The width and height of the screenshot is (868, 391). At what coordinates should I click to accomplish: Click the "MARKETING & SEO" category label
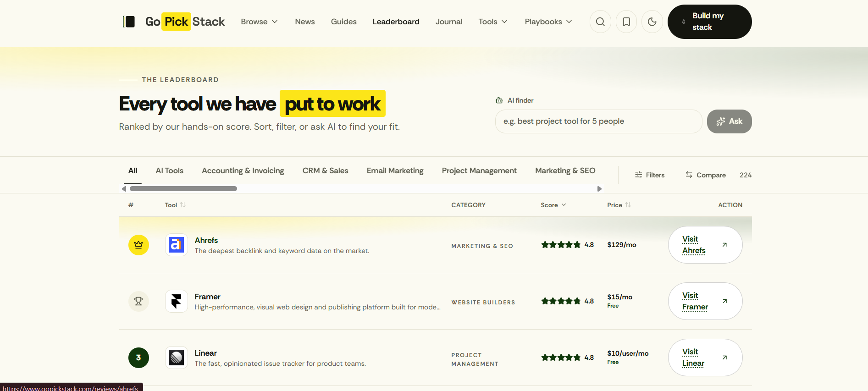coord(482,246)
